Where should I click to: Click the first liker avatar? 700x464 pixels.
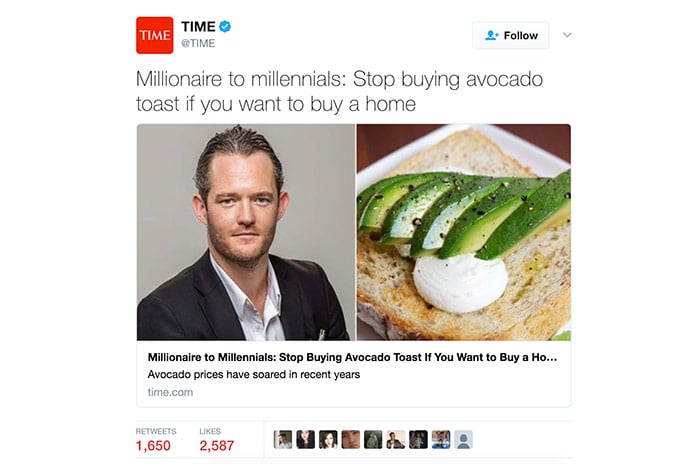click(x=283, y=439)
